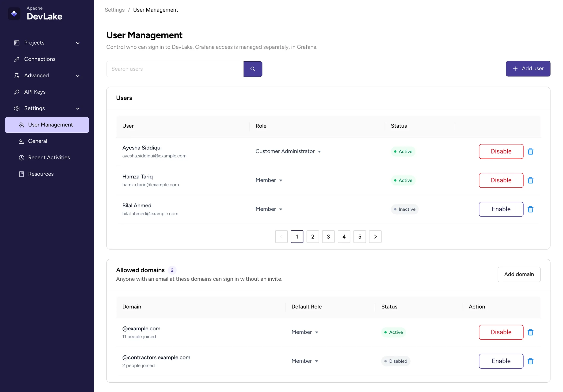Click the Recent Activities clock icon
Viewport: 563px width, 392px height.
click(22, 158)
